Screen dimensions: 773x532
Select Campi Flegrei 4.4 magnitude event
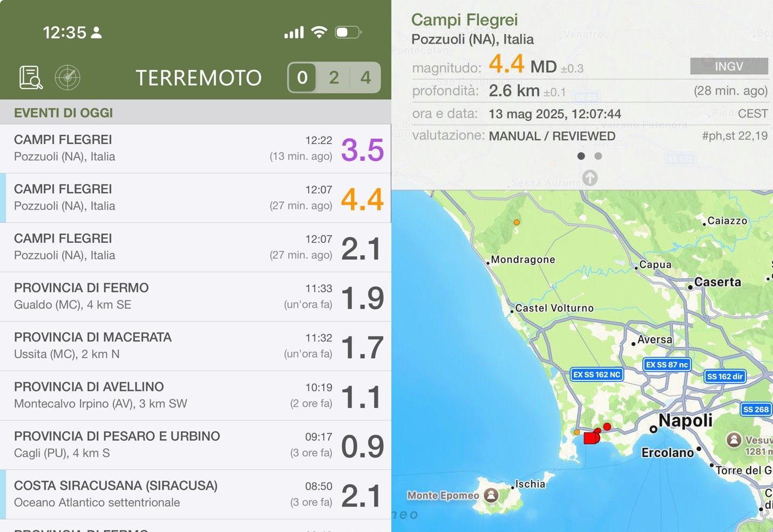pos(195,198)
